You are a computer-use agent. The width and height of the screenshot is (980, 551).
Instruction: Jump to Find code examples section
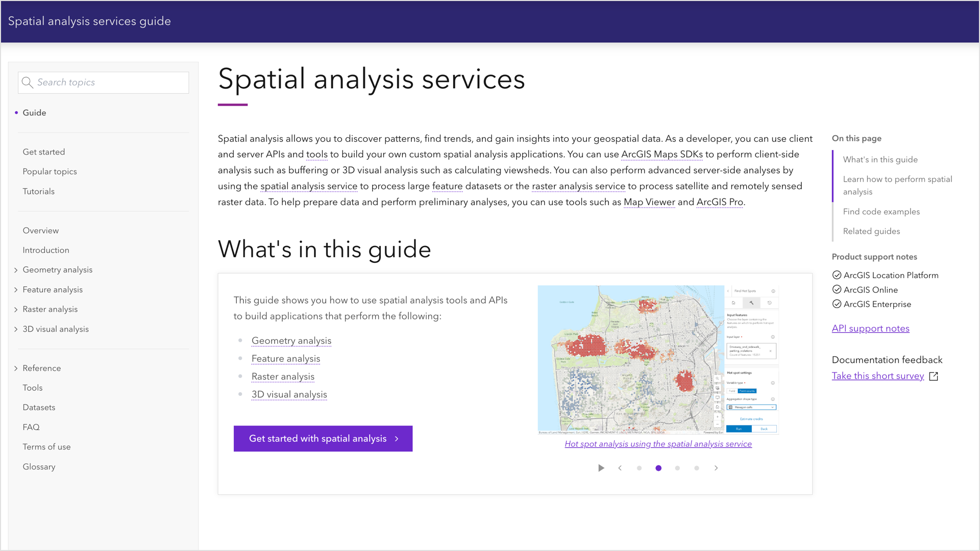881,211
